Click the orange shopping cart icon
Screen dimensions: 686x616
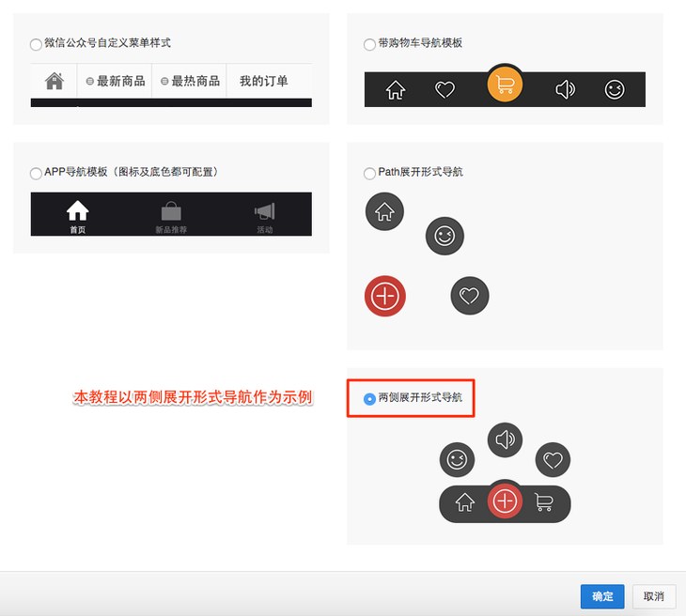(505, 85)
